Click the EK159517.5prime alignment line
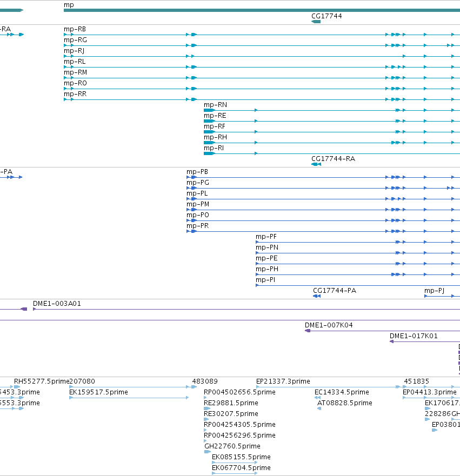Screen dimensions: 460x476 [129, 398]
